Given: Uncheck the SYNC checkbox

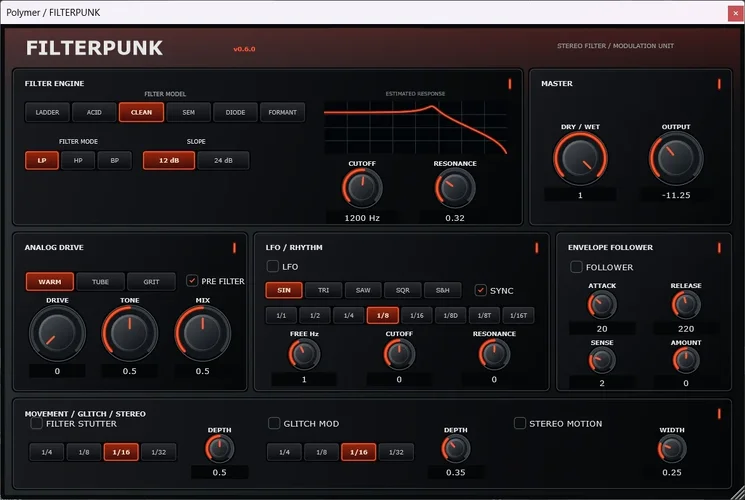Looking at the screenshot, I should [481, 289].
